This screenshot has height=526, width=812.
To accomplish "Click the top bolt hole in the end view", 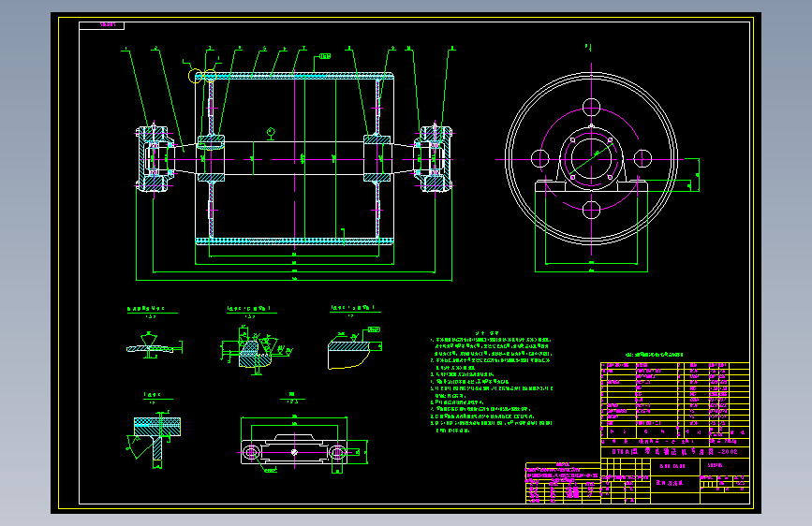I will [x=591, y=108].
